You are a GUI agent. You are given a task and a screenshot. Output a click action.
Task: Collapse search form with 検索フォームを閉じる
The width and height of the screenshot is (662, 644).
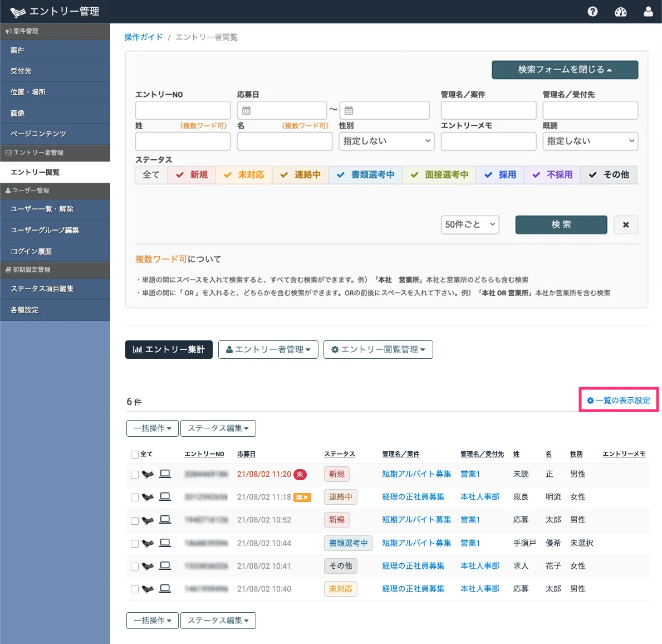(565, 70)
